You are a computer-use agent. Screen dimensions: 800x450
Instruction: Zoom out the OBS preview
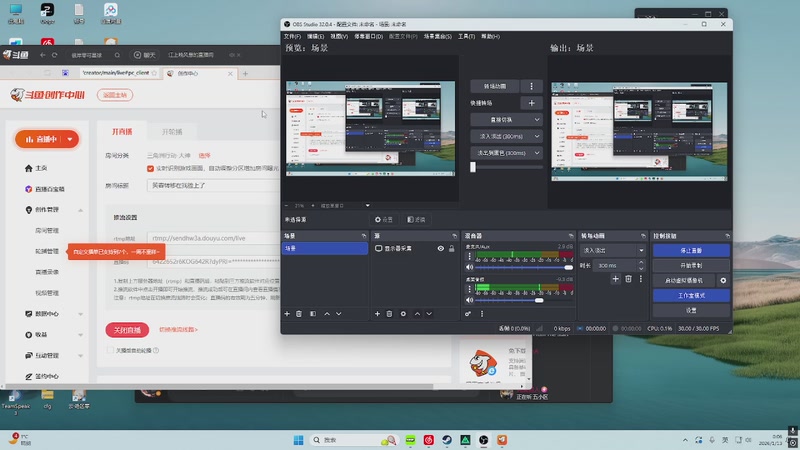pyautogui.click(x=286, y=206)
